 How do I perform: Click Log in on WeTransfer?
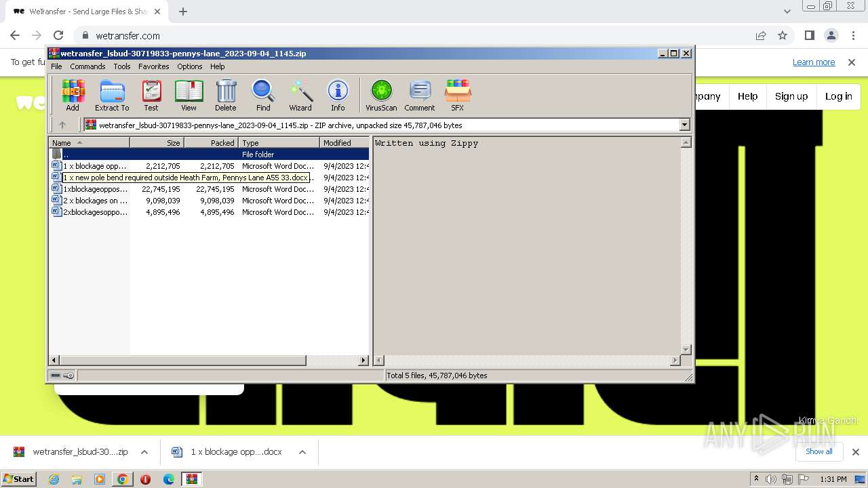(838, 96)
